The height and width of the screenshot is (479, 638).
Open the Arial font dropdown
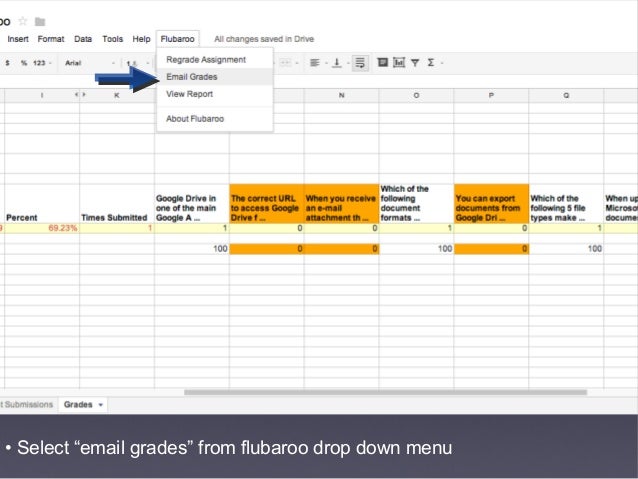click(x=90, y=63)
